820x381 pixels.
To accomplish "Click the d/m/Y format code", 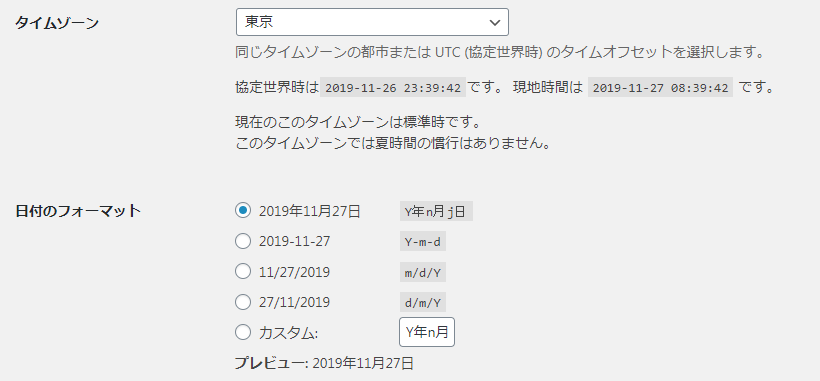I will tap(423, 302).
